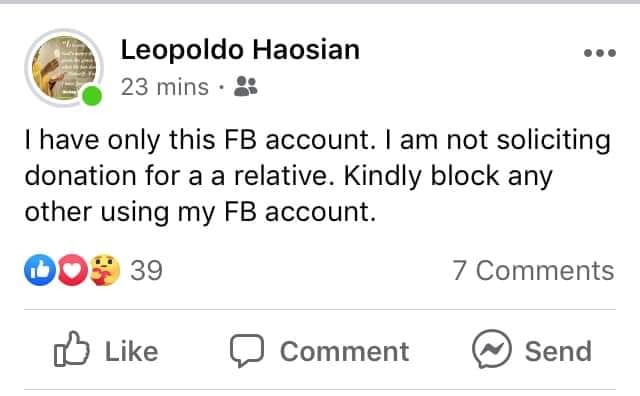The height and width of the screenshot is (396, 640).
Task: Click the Messenger icon next to Send
Action: click(492, 349)
